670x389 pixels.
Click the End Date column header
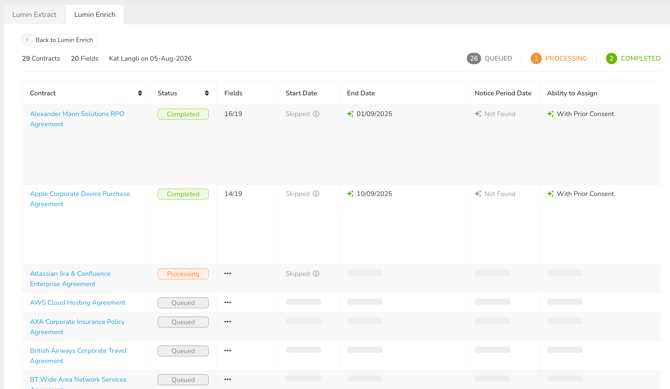pyautogui.click(x=361, y=93)
